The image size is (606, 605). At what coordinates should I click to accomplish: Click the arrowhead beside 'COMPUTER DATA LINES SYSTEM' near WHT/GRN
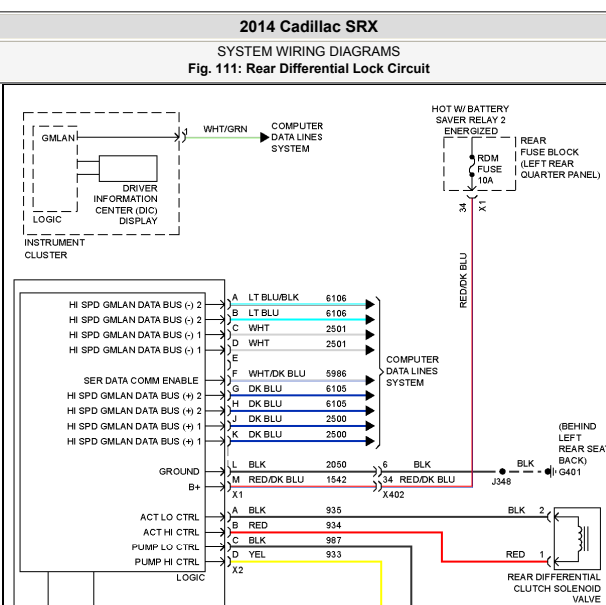pos(264,137)
